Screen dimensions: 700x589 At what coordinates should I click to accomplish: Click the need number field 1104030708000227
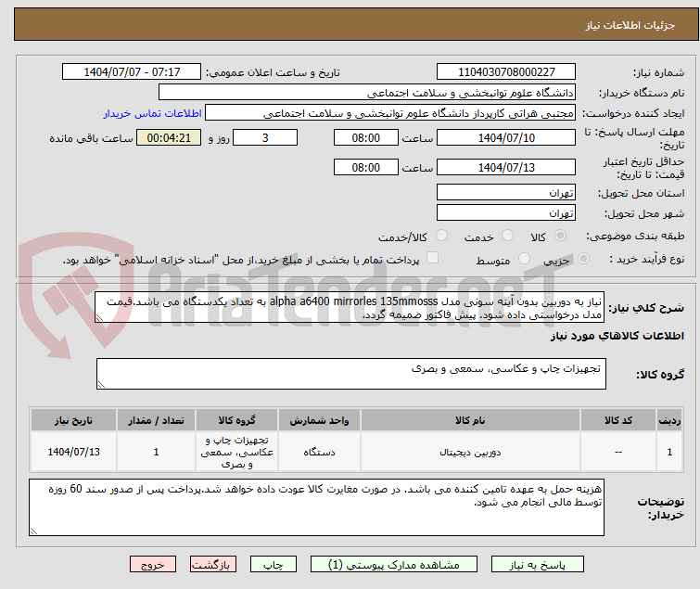(506, 72)
